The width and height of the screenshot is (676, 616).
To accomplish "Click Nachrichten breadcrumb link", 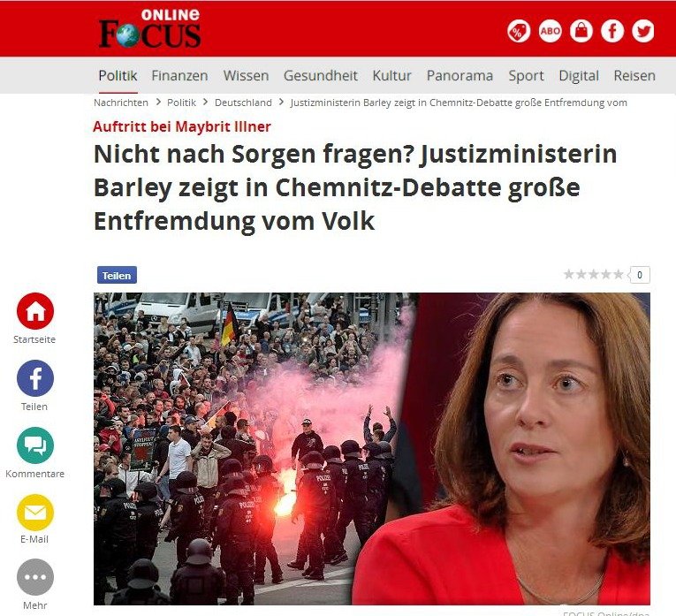I will (x=121, y=103).
